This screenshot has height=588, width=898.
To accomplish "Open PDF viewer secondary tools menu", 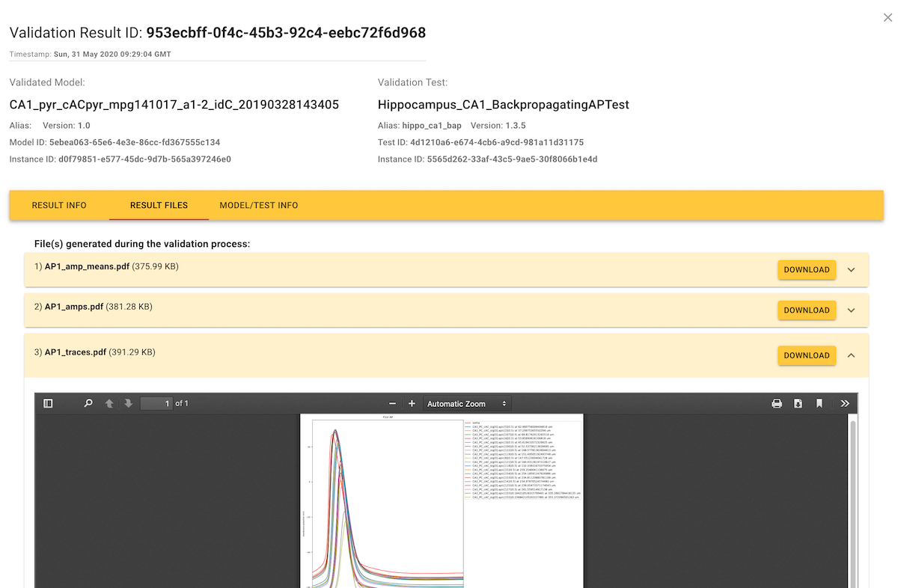I will pos(845,403).
